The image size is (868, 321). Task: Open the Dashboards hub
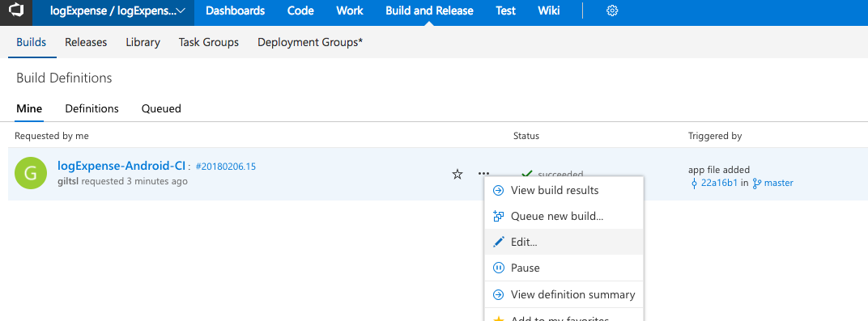click(236, 11)
